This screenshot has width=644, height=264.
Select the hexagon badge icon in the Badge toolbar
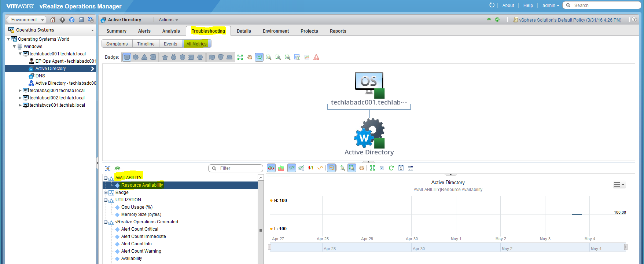point(183,57)
